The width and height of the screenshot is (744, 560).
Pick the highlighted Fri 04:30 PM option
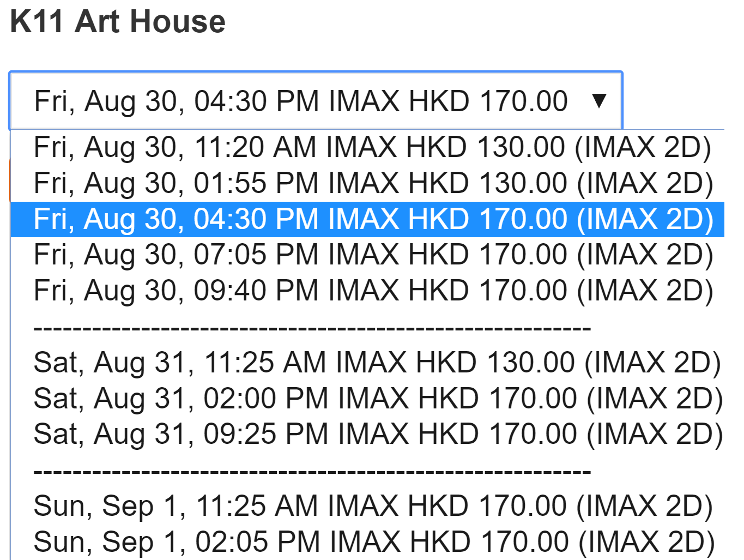tap(373, 219)
